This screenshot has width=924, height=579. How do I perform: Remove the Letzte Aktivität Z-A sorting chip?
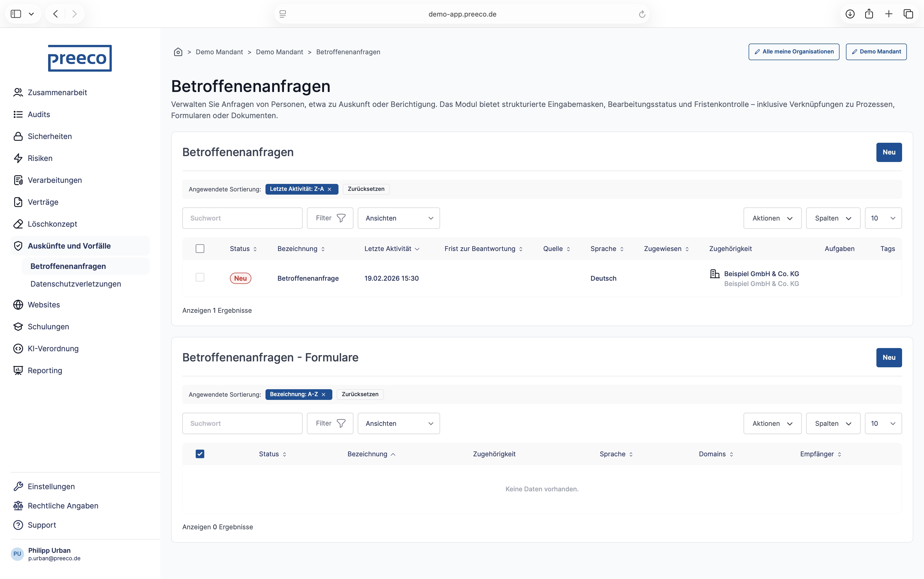point(329,189)
